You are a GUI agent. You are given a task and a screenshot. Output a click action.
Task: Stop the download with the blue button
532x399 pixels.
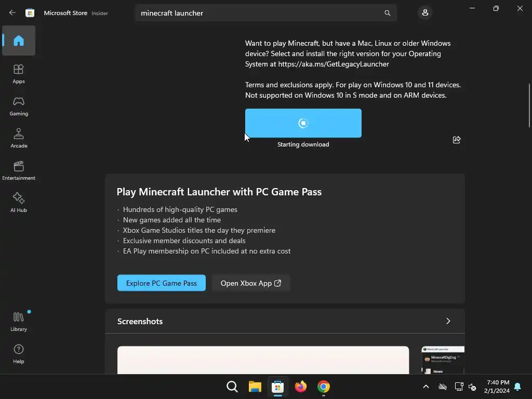coord(303,123)
